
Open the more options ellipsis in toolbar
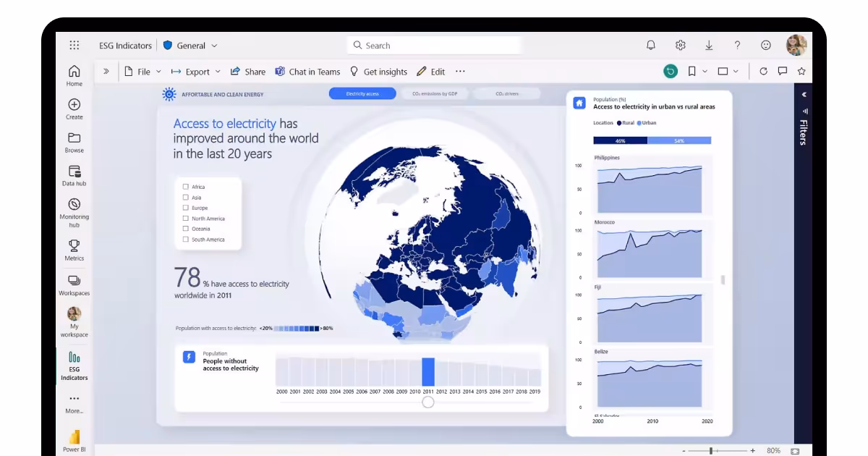coord(460,72)
